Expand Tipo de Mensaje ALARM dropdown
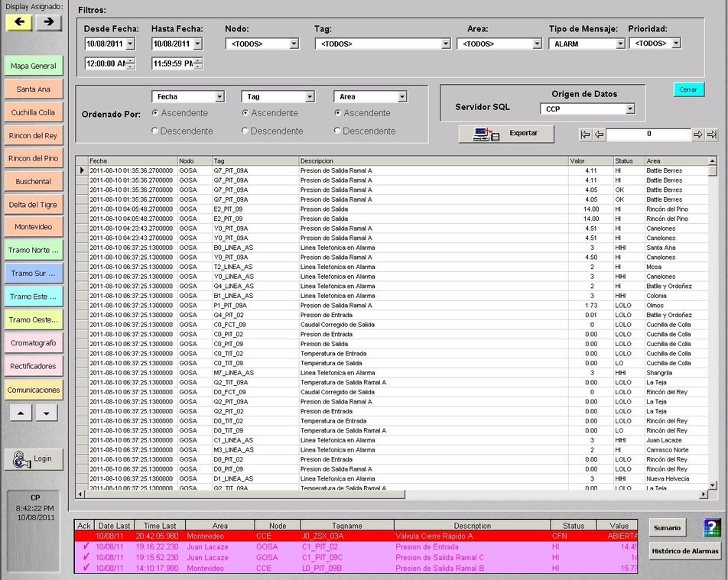This screenshot has height=580, width=728. click(x=620, y=44)
